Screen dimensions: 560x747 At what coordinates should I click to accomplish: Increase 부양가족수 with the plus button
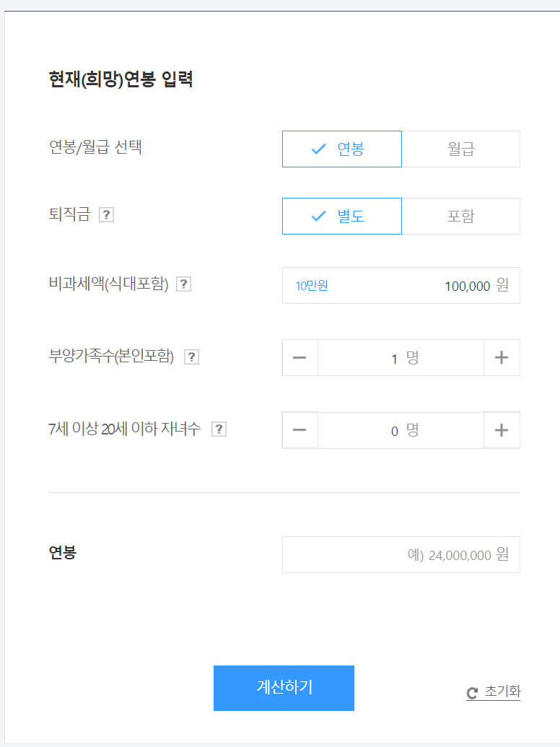[501, 357]
